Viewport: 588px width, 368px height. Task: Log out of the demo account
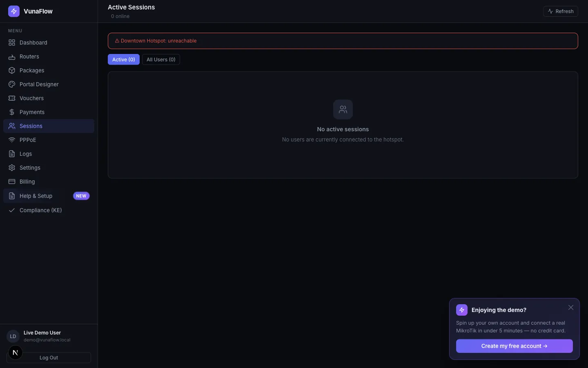click(49, 357)
